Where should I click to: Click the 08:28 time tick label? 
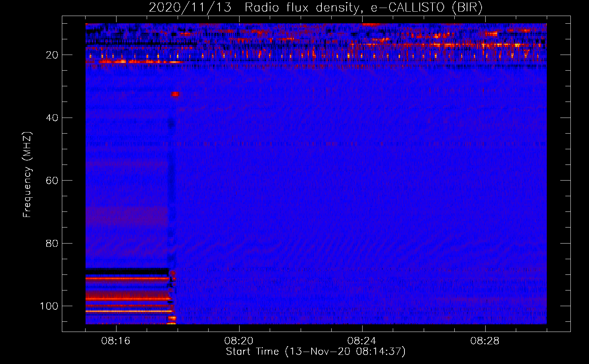[x=485, y=341]
